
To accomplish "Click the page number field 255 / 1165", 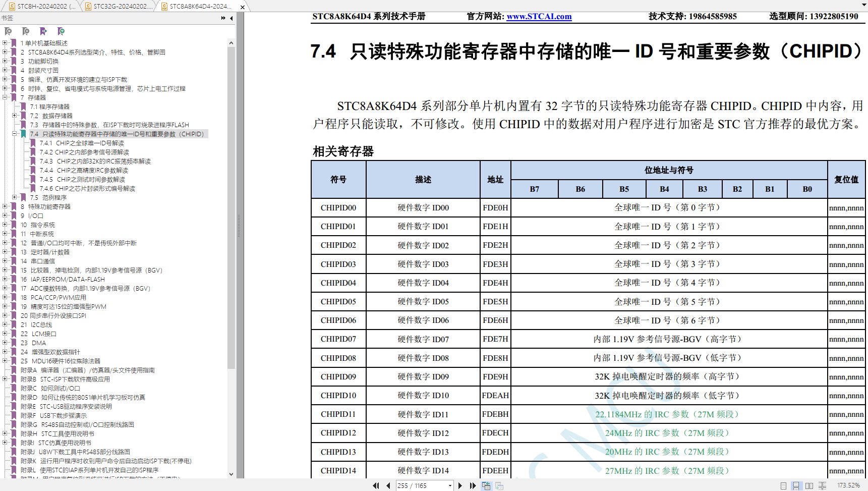I will pos(421,485).
